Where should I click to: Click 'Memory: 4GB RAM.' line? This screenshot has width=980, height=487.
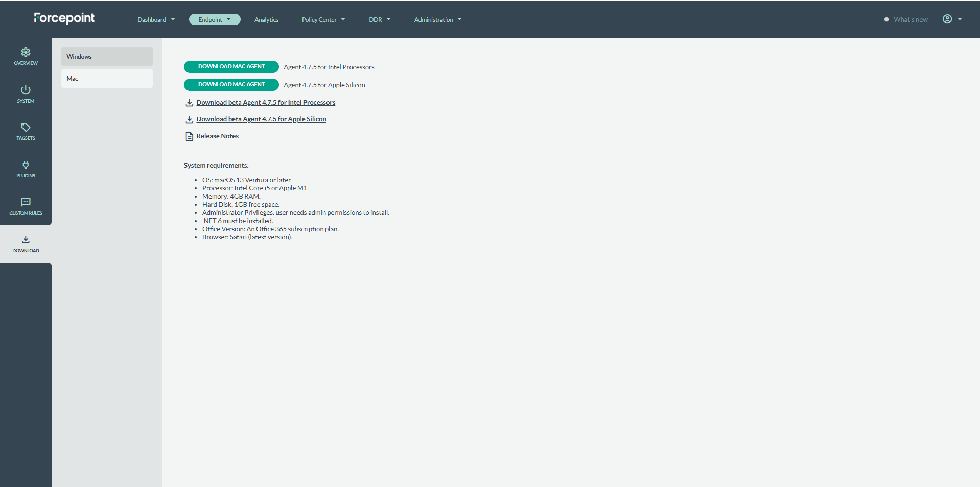coord(231,197)
